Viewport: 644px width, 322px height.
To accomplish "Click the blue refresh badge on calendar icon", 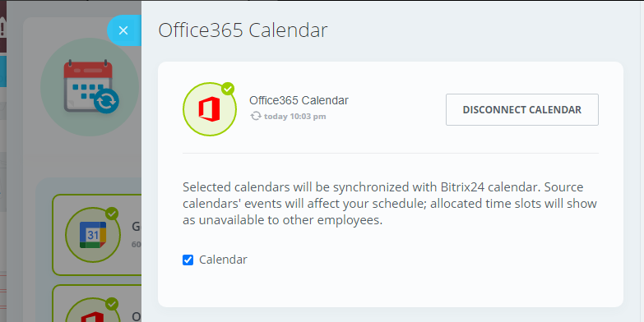I will [106, 101].
